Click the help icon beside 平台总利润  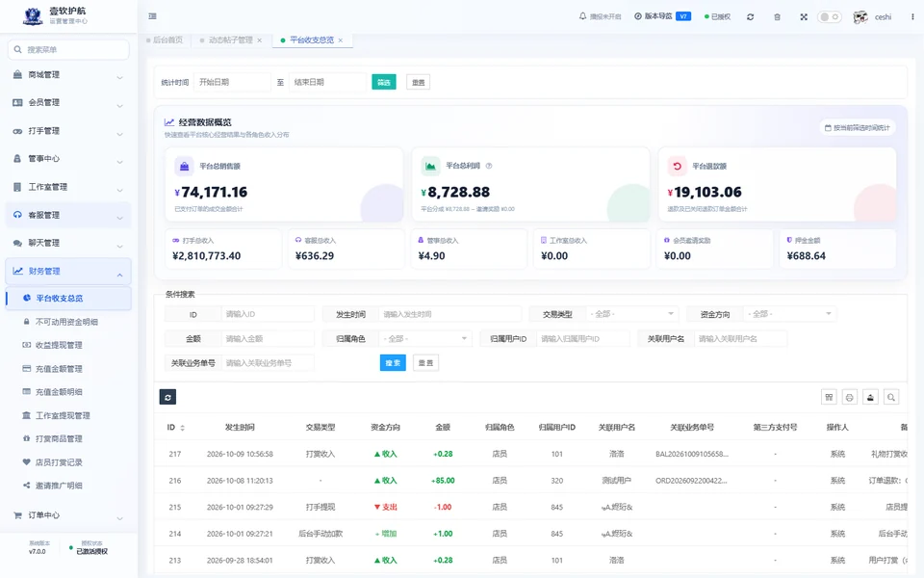point(489,166)
